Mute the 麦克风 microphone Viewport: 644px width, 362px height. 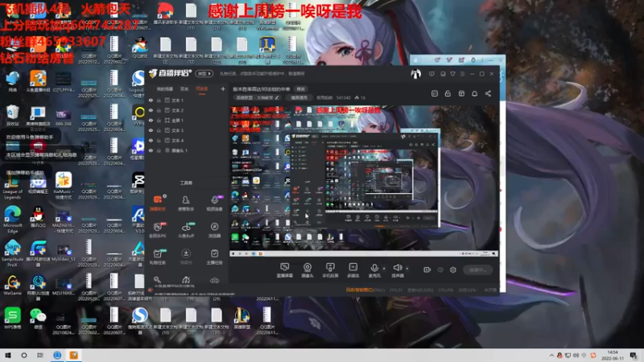pos(374,270)
